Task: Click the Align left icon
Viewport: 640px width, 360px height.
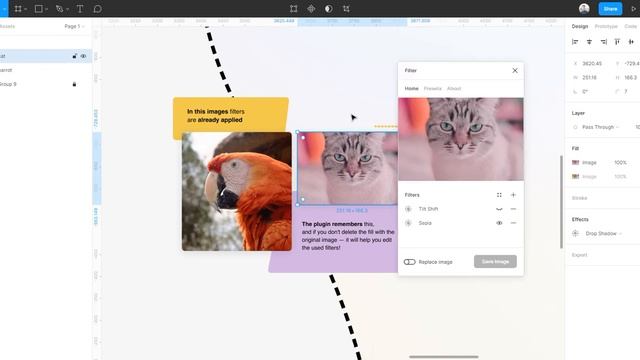Action: point(575,42)
